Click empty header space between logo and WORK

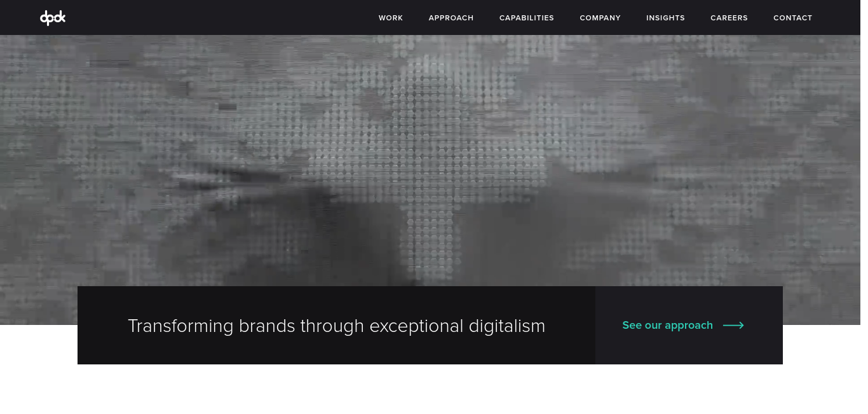(222, 18)
